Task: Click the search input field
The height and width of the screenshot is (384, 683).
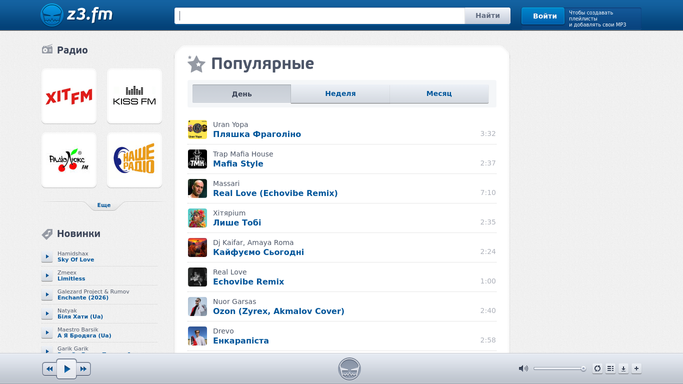Action: point(320,16)
